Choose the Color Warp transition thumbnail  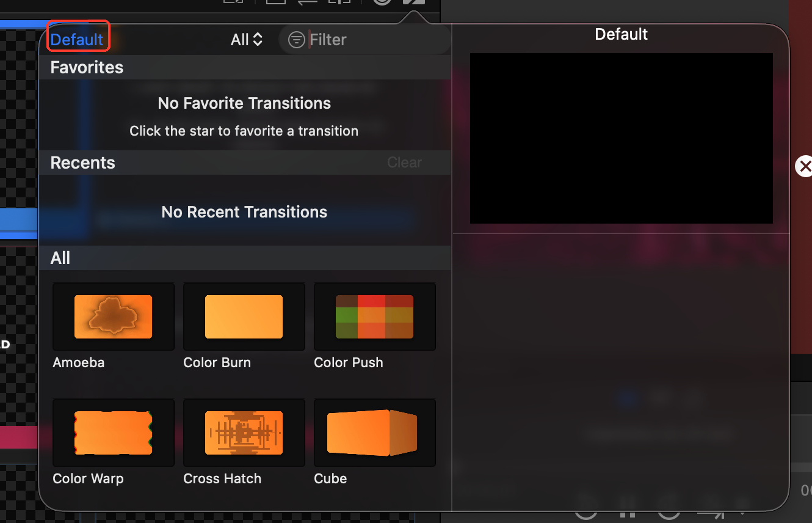pos(114,433)
